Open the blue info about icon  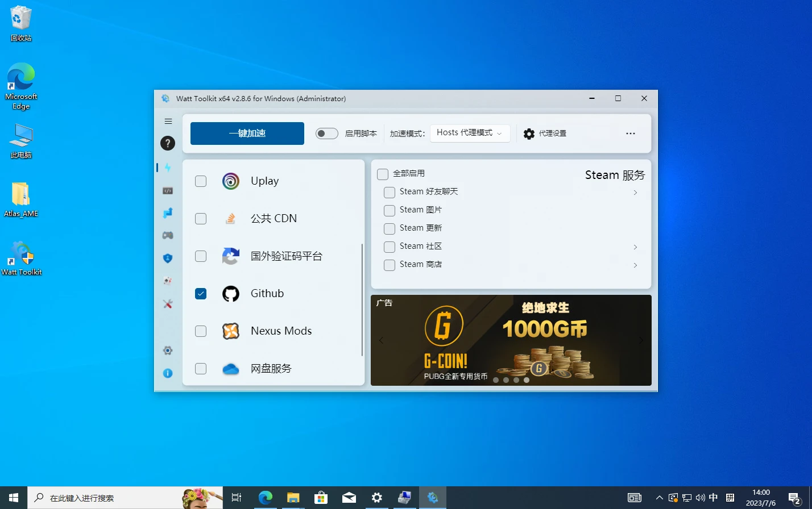[x=168, y=373]
